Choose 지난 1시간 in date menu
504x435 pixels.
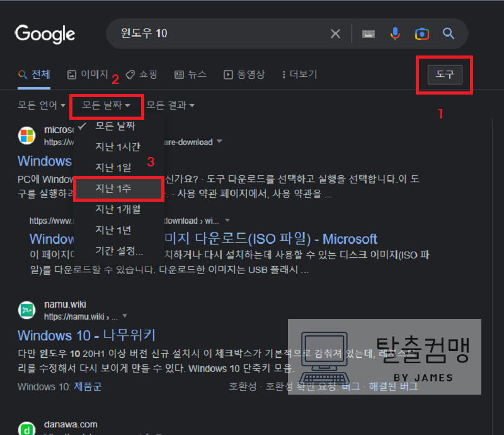pyautogui.click(x=119, y=147)
